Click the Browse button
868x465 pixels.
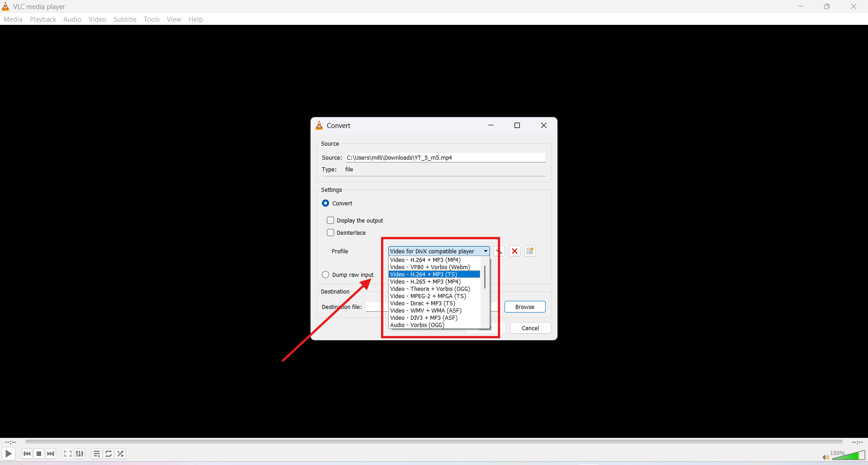[x=524, y=307]
